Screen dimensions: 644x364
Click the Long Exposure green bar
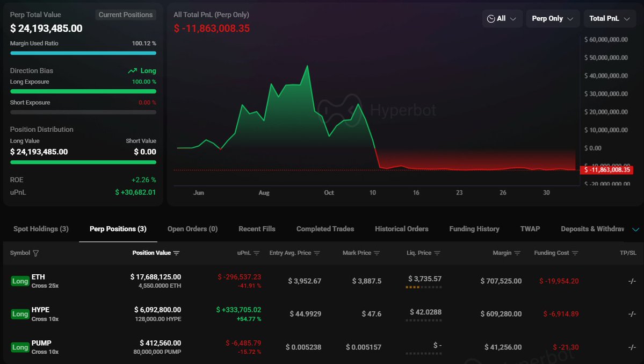(x=83, y=91)
